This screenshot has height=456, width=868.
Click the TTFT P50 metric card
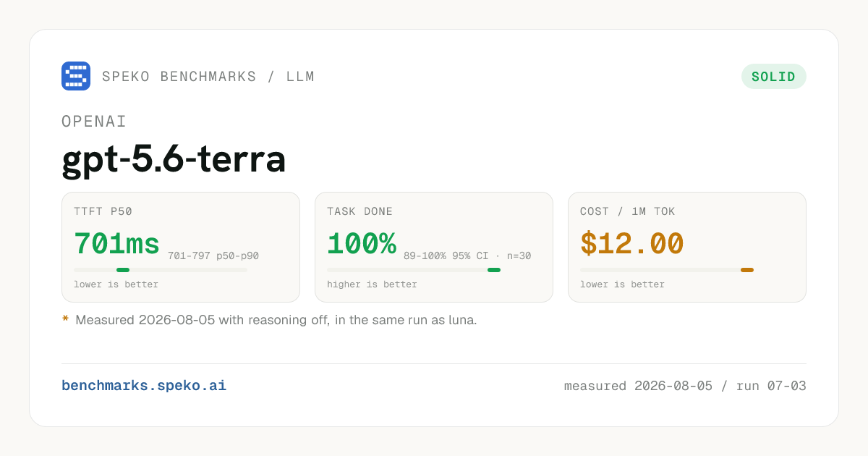click(x=181, y=247)
